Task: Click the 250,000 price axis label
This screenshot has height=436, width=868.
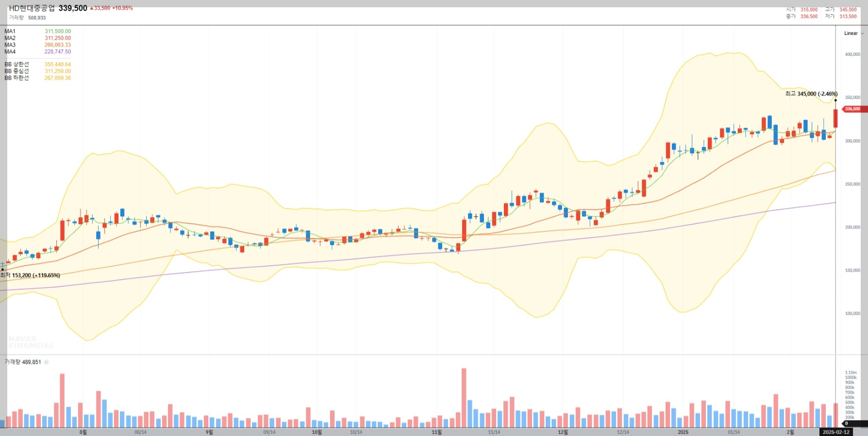Action: click(x=852, y=184)
